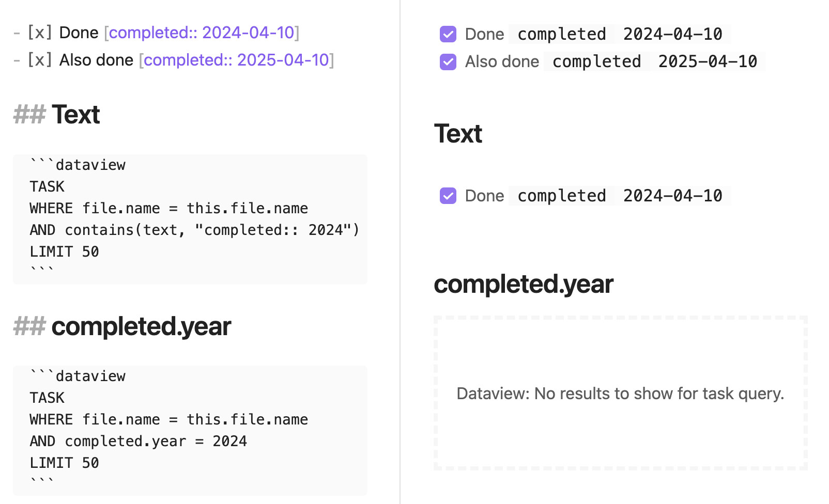Click the '2024-04-10' value in the Text query result
Screen dimensions: 829x504
(672, 196)
